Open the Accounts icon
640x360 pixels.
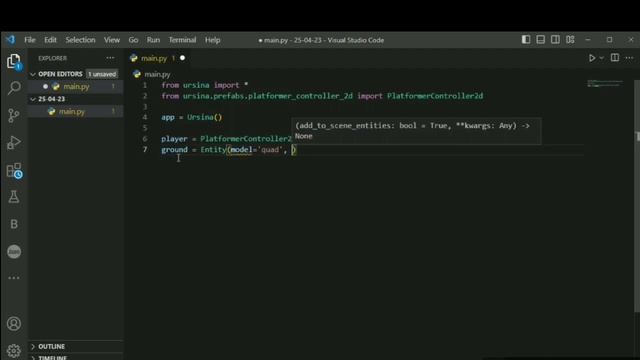pos(14,324)
